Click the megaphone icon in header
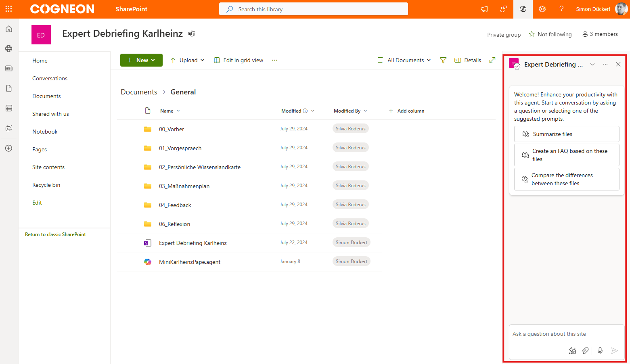Viewport: 630px width, 364px height. point(484,9)
